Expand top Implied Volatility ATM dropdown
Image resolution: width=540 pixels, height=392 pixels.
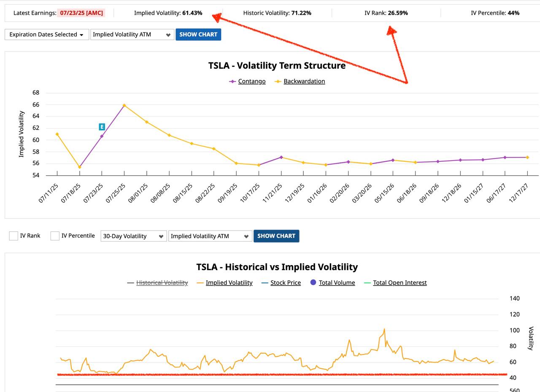132,35
